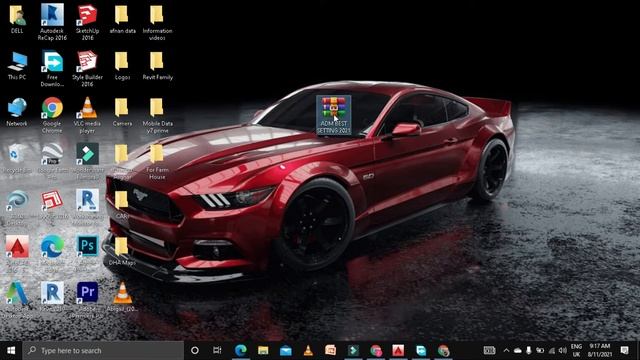
Task: Select the This PC icon
Action: 17,65
